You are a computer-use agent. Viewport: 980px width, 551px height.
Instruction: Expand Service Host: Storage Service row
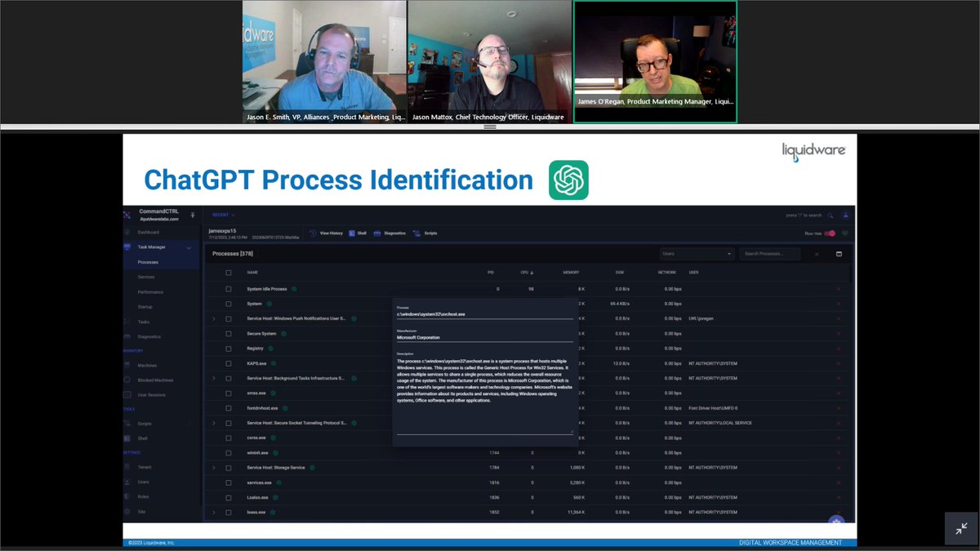pos(214,468)
